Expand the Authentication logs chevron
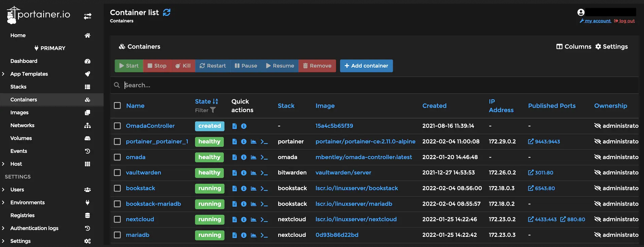Image resolution: width=644 pixels, height=247 pixels. 3,228
